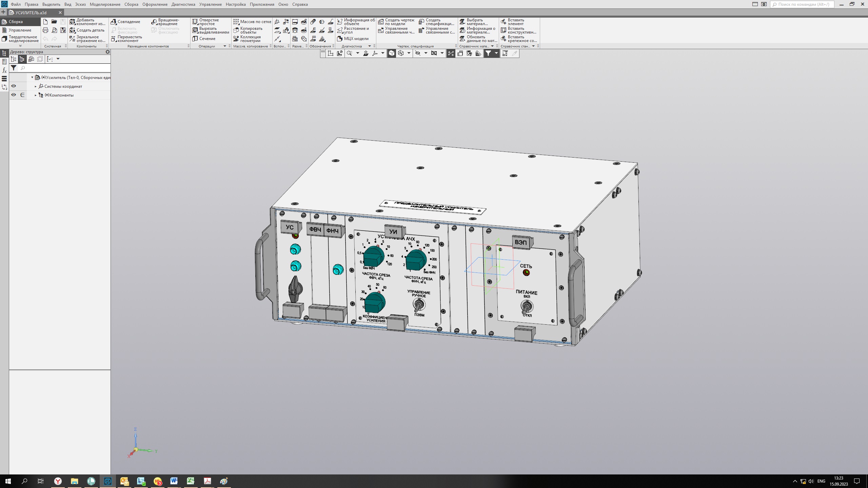868x488 pixels.
Task: Click the Массив по сетке icon
Action: pos(236,22)
